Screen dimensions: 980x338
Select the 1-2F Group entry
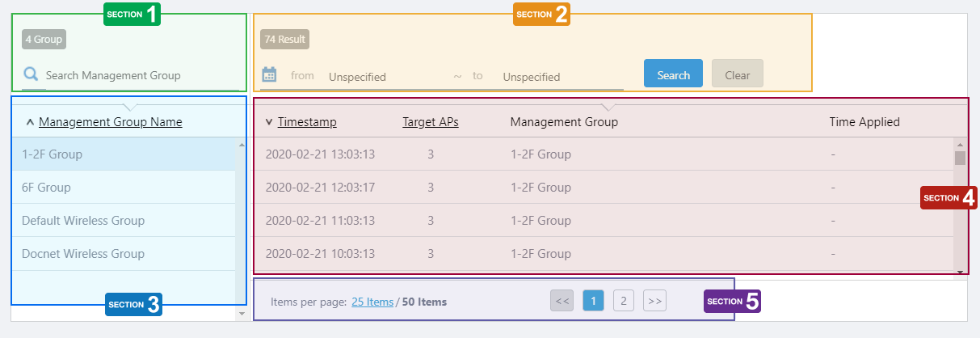[52, 154]
